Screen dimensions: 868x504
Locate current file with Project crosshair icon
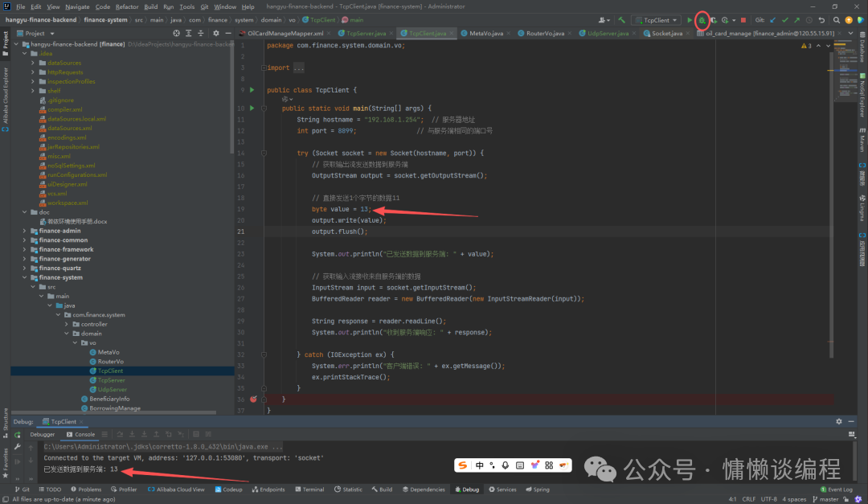coord(176,33)
